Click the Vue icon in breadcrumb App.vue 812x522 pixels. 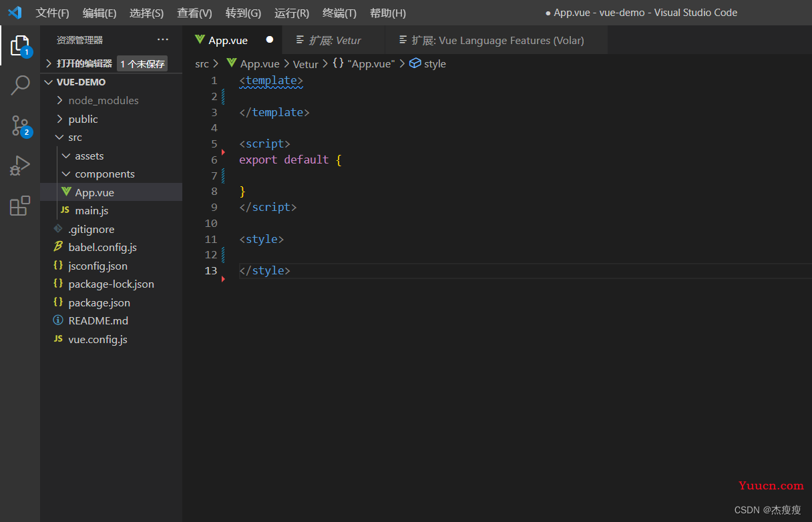coord(232,63)
